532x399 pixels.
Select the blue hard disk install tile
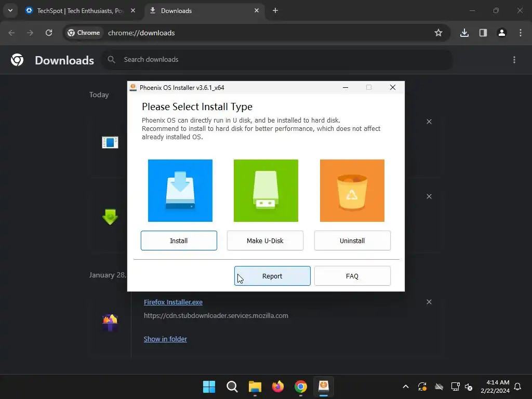pyautogui.click(x=180, y=191)
